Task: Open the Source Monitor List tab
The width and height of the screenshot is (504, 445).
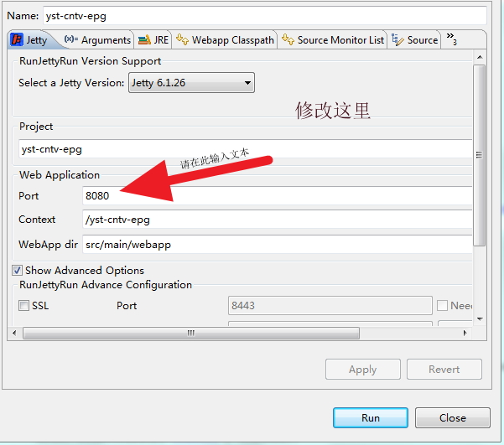Action: click(x=332, y=40)
